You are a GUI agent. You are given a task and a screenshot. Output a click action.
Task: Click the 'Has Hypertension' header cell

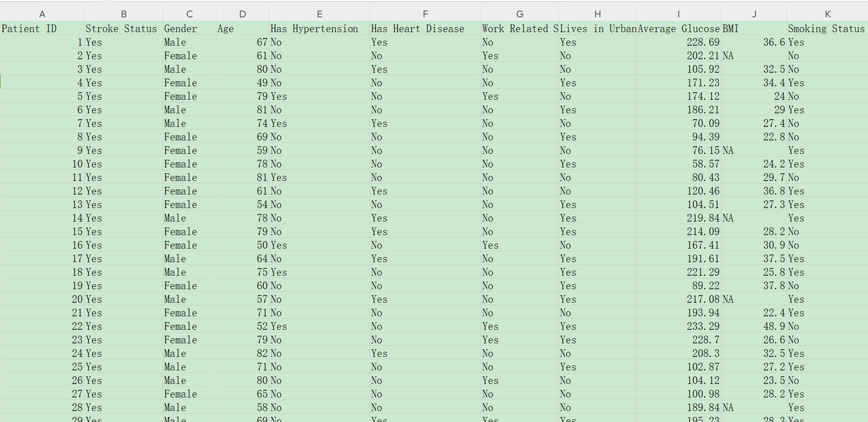[x=319, y=28]
